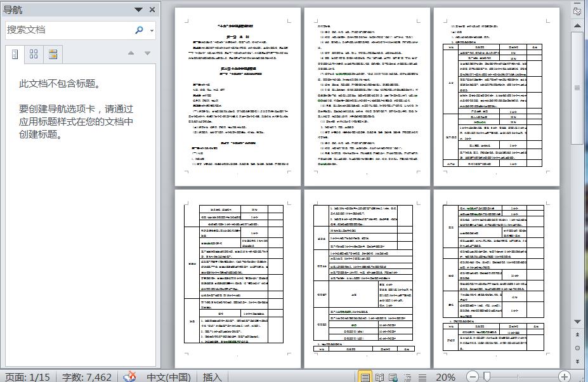Switch to browse headings tab in navigation
Screen dimensions: 588x382
coord(15,55)
